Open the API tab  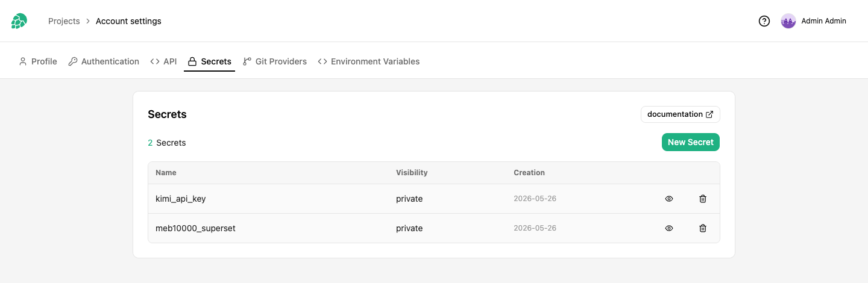[163, 61]
